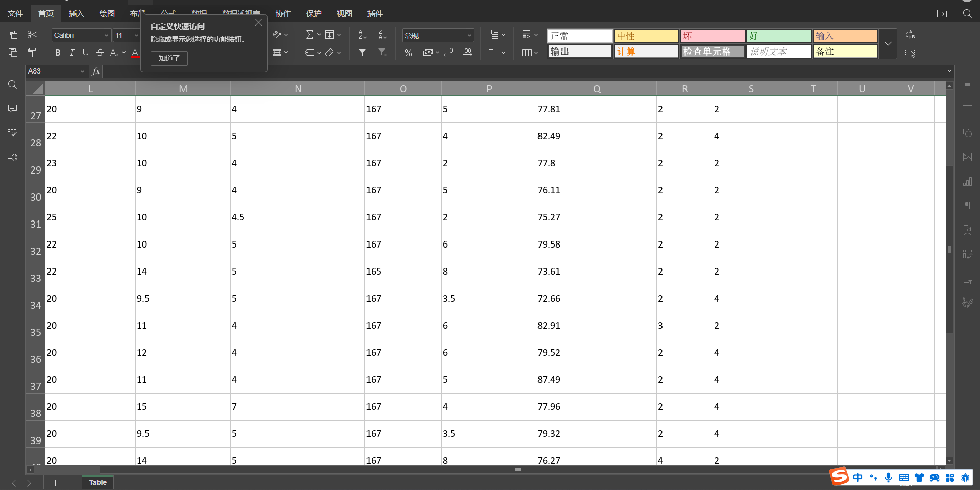
Task: Open the 常规 number format dropdown
Action: coord(469,35)
